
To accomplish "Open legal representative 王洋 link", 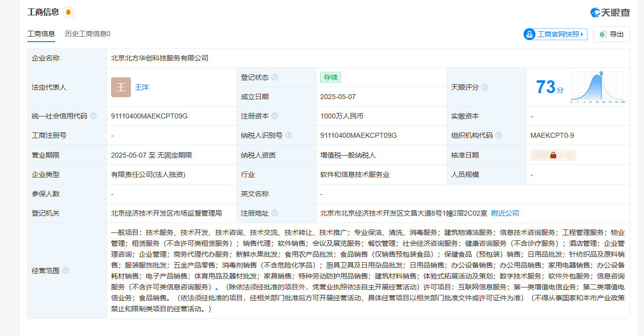I will [142, 87].
